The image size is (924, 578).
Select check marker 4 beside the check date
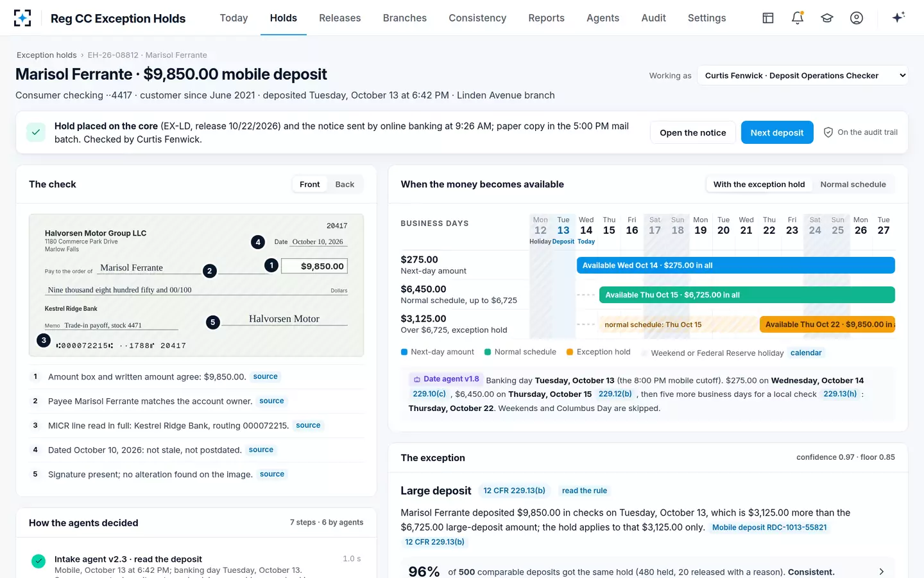click(258, 242)
